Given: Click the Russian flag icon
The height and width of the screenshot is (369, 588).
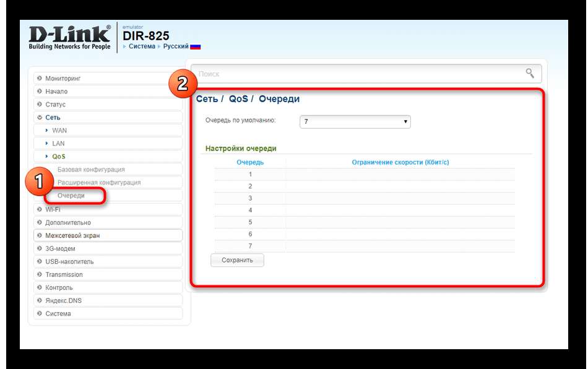Looking at the screenshot, I should coord(196,46).
